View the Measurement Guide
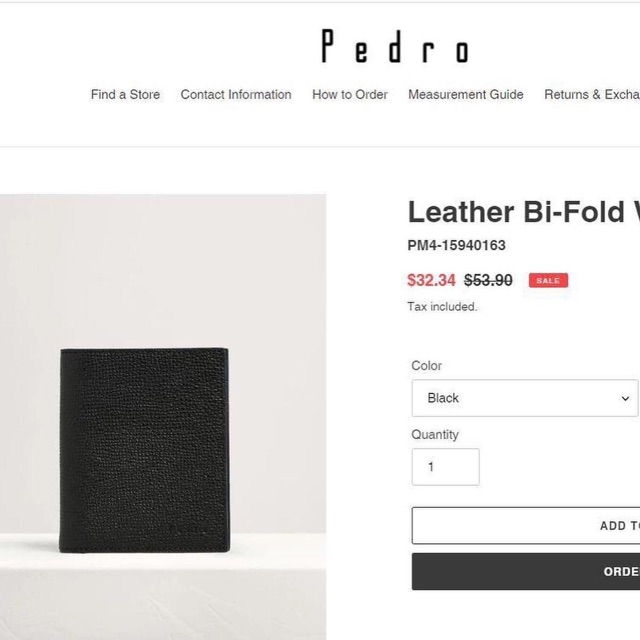Screen dimensions: 640x640 466,95
